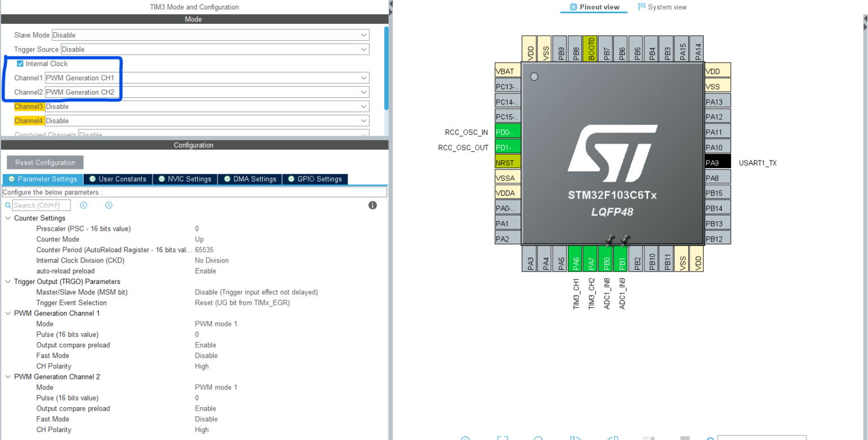The width and height of the screenshot is (868, 440).
Task: Toggle the PB1 pin assigned ADC1_IN9
Action: [x=620, y=261]
